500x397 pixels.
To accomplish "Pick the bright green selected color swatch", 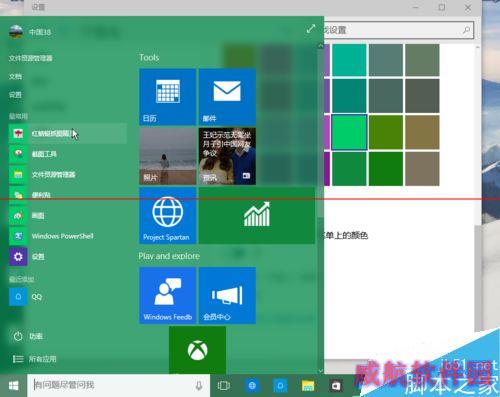I will 349,132.
